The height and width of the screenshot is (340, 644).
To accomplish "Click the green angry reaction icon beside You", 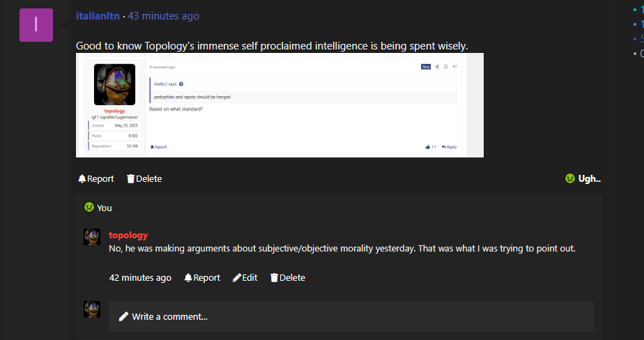I will pyautogui.click(x=89, y=208).
